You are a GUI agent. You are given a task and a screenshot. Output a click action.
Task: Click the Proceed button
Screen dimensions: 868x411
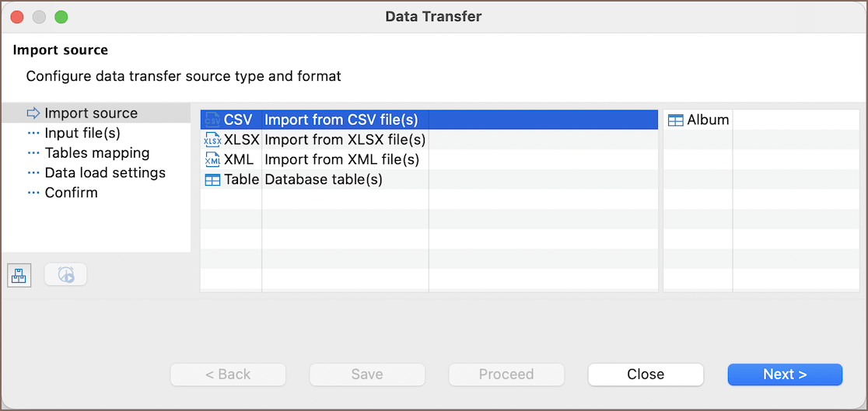point(506,374)
